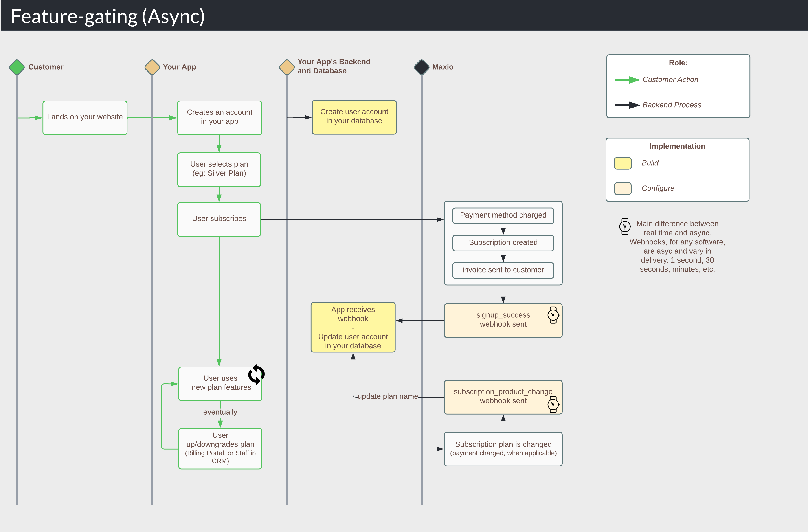The height and width of the screenshot is (532, 808).
Task: Click the 'Customer Action' legend text
Action: [670, 80]
